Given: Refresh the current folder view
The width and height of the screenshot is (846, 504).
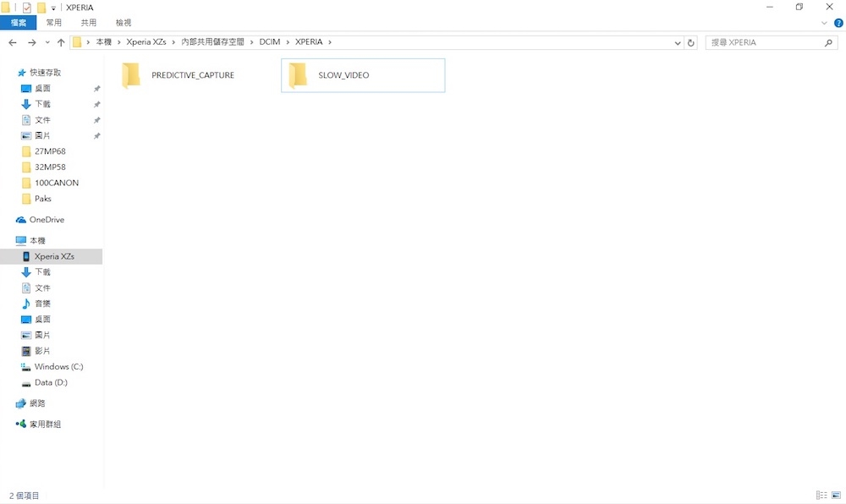Looking at the screenshot, I should click(x=690, y=42).
